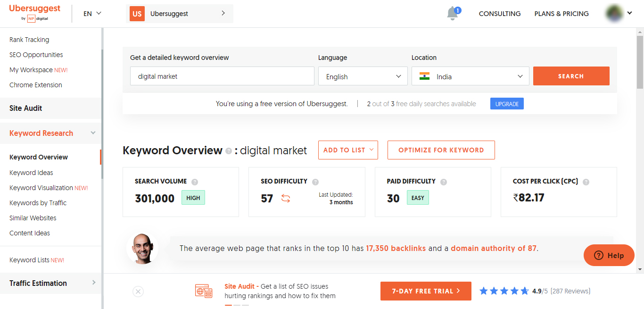Open Keyword Lists
644x309 pixels.
tap(37, 260)
